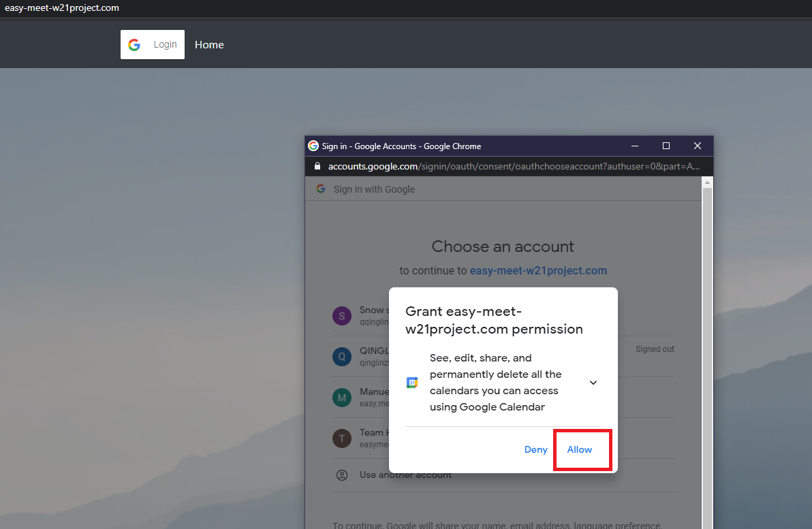The image size is (812, 529).
Task: Select the purple S account avatar
Action: pos(342,316)
